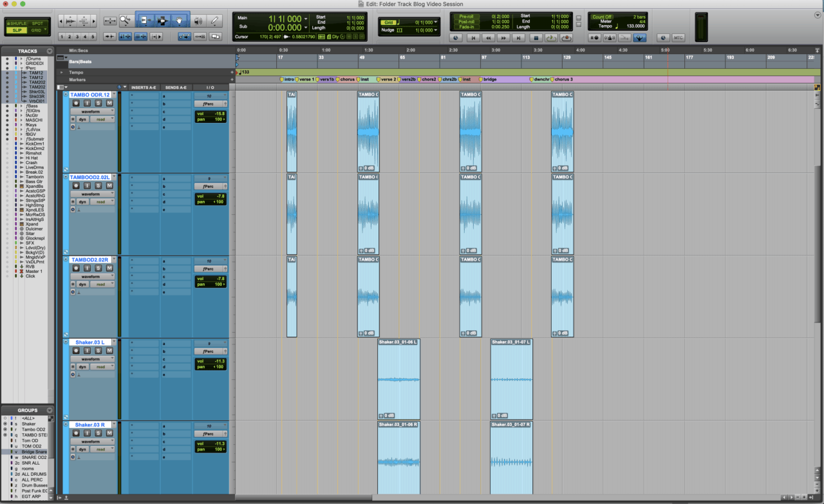Open the read automation mode dropdown on TAMBO ODR.12

click(102, 119)
